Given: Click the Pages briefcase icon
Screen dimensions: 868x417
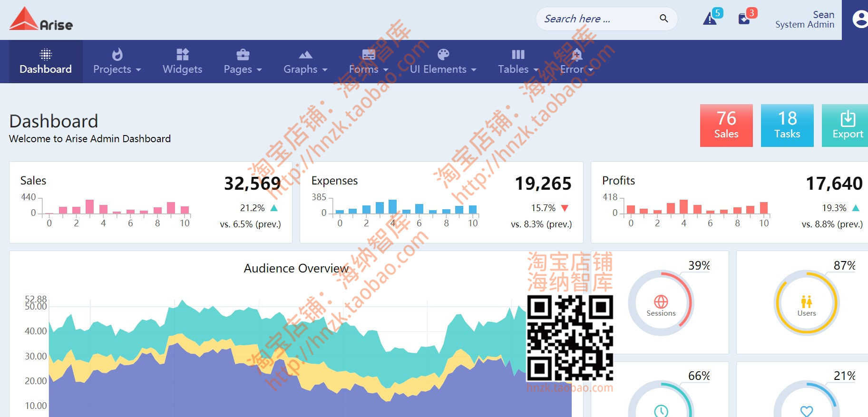Looking at the screenshot, I should [x=243, y=55].
